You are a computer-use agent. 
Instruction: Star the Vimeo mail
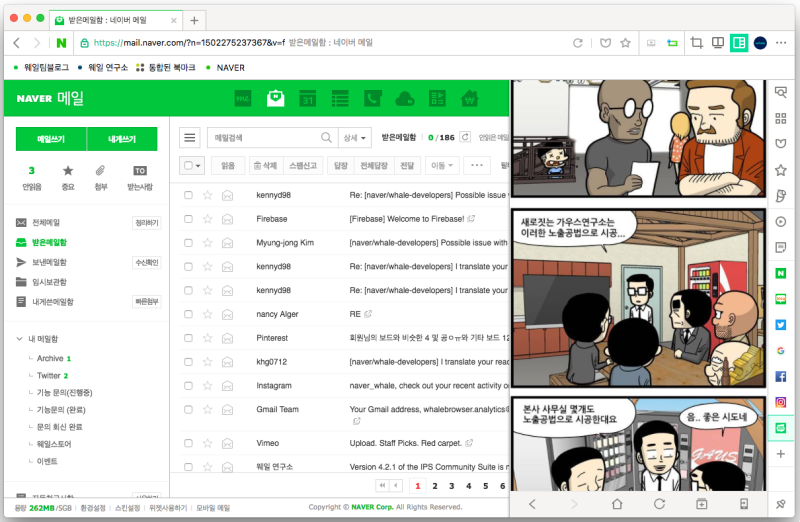[208, 443]
